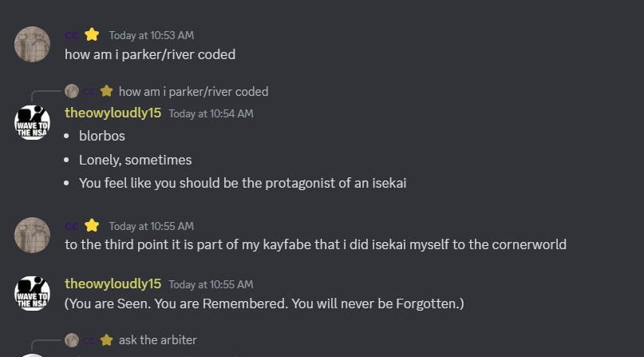Click cc username above the 10:53 message
The width and height of the screenshot is (644, 357).
click(x=72, y=35)
